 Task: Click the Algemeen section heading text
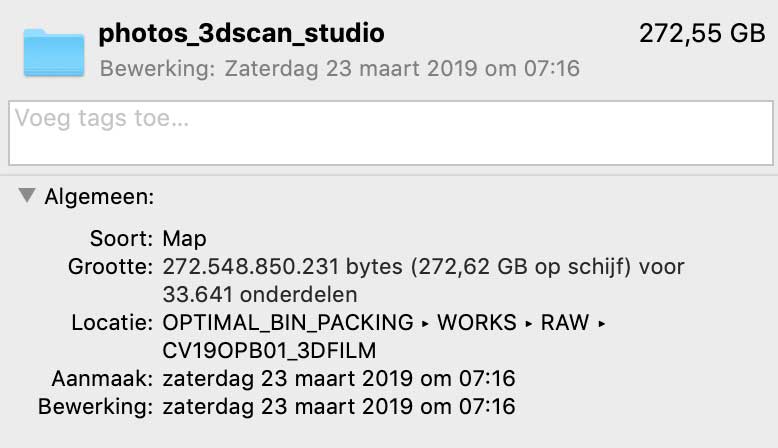(99, 197)
